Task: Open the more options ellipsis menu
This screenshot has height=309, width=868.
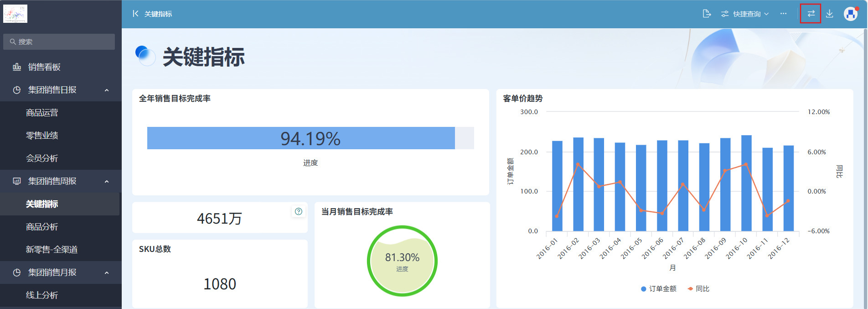Action: [783, 14]
